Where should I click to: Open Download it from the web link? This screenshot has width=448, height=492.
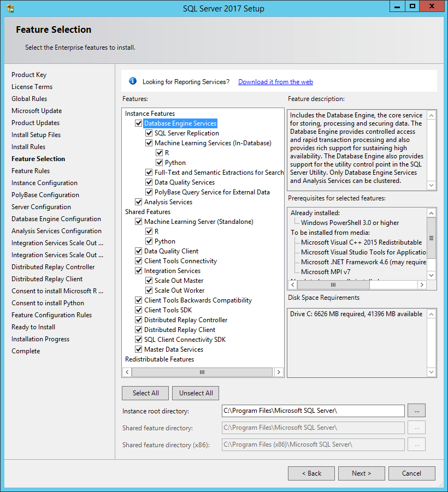pos(276,81)
